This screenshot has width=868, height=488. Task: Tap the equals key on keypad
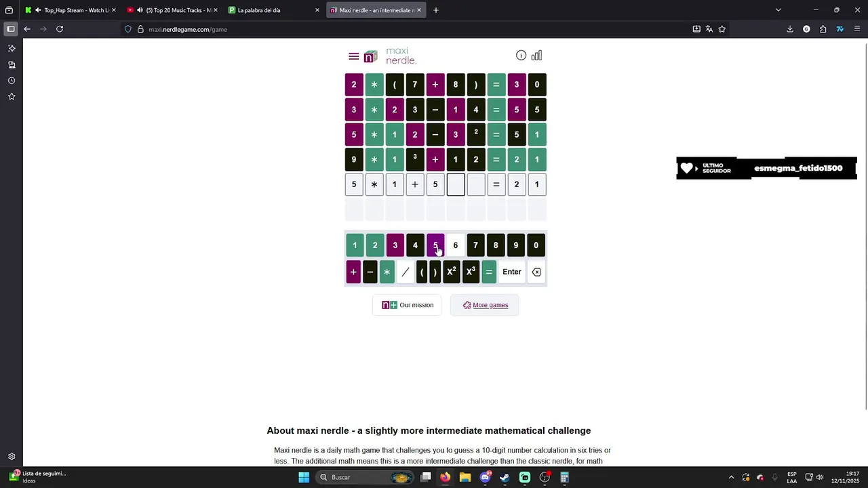pyautogui.click(x=489, y=272)
